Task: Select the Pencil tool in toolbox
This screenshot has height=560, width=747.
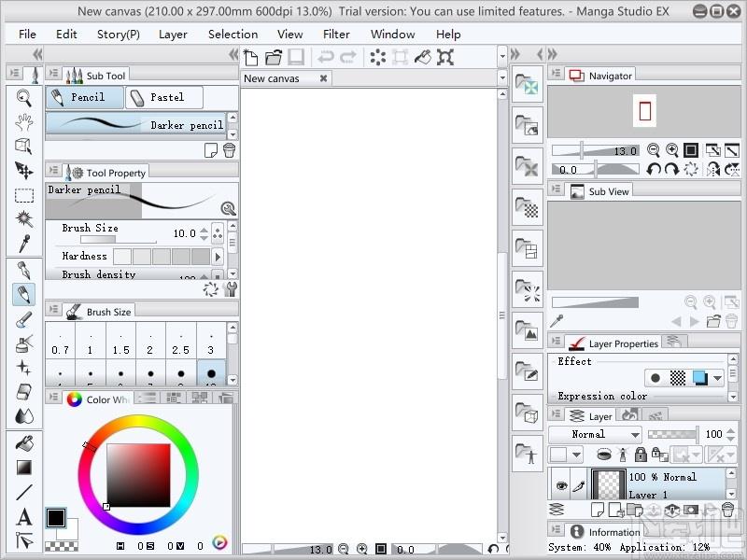Action: (24, 294)
